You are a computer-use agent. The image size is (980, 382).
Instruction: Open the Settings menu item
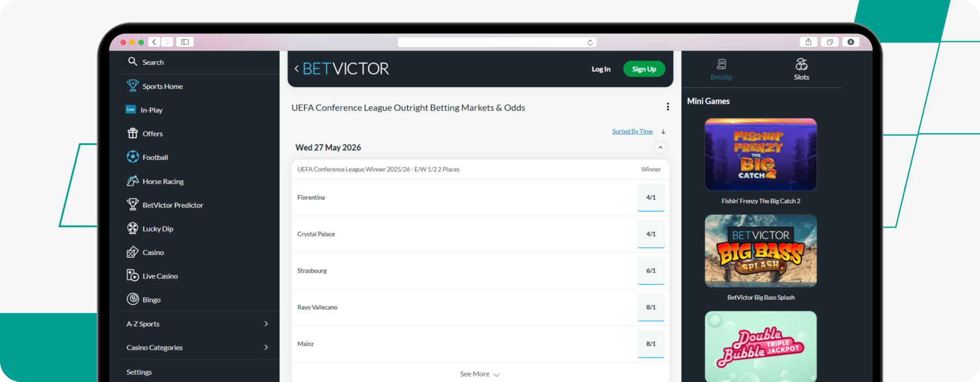pyautogui.click(x=139, y=372)
